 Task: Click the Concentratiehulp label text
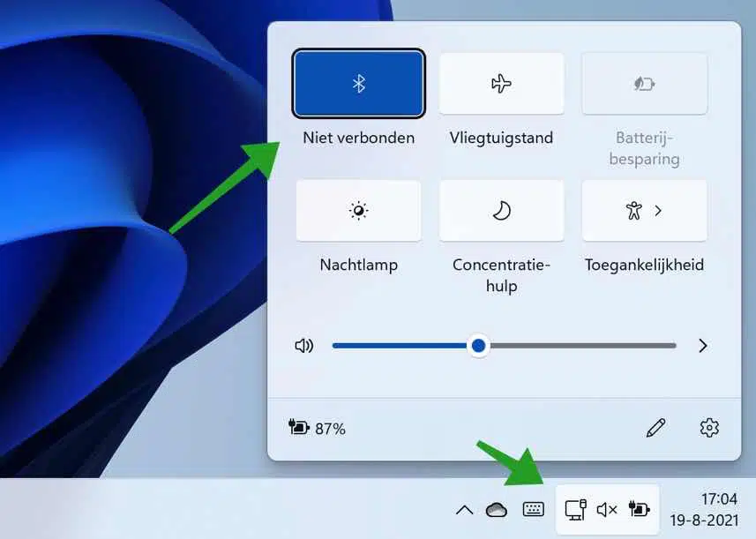click(x=501, y=275)
